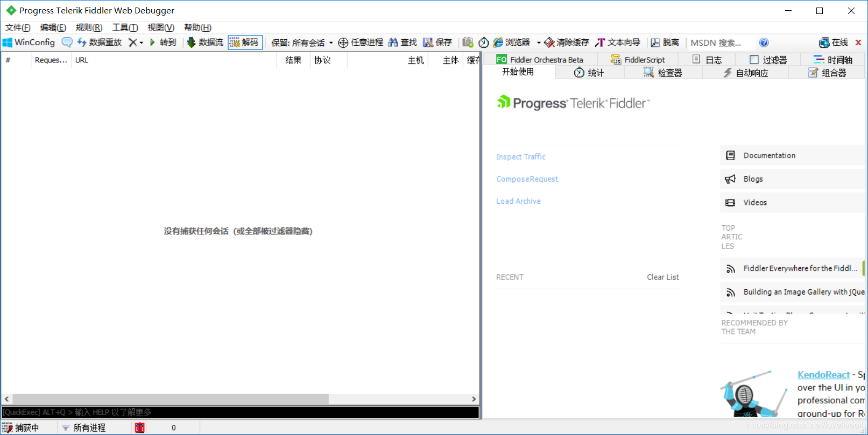Image resolution: width=868 pixels, height=435 pixels.
Task: Toggle 解码 decode button
Action: click(x=245, y=42)
